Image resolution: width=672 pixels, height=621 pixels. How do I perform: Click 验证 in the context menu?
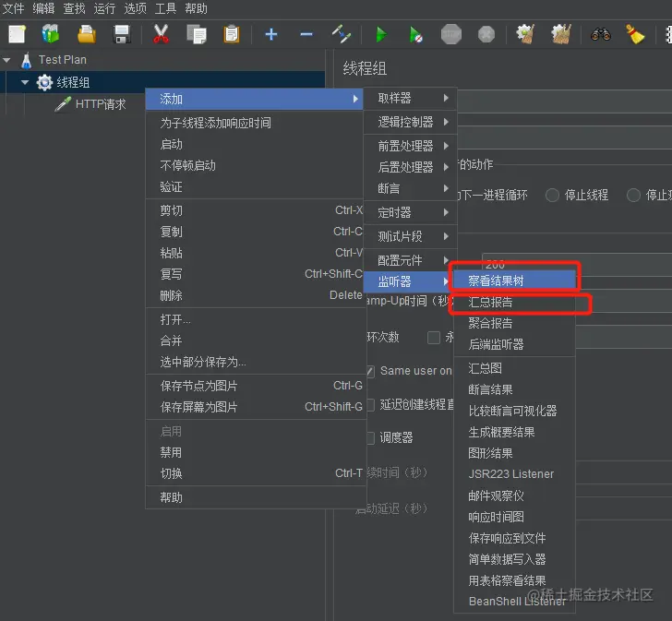256,187
